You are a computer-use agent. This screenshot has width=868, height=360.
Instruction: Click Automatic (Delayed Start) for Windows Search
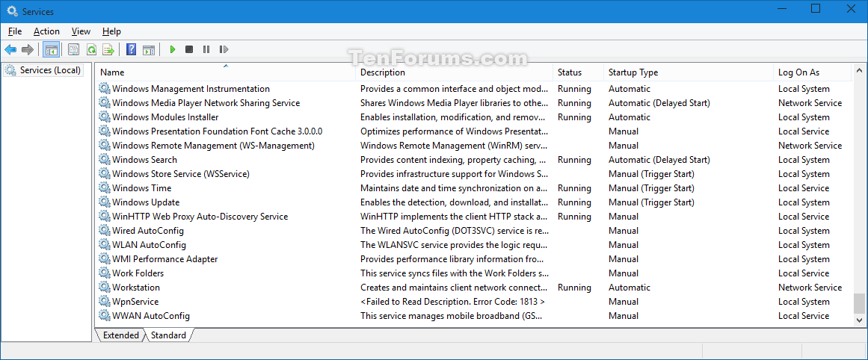tap(659, 160)
